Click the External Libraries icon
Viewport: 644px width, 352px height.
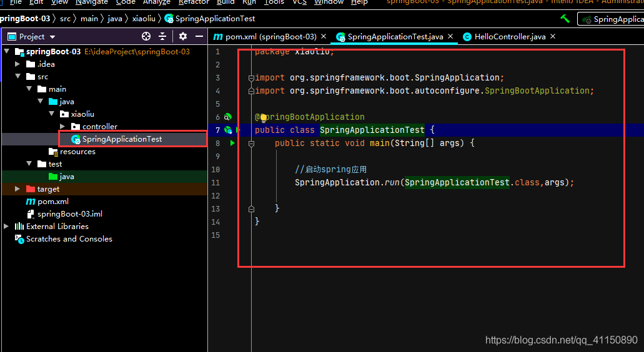[x=19, y=227]
